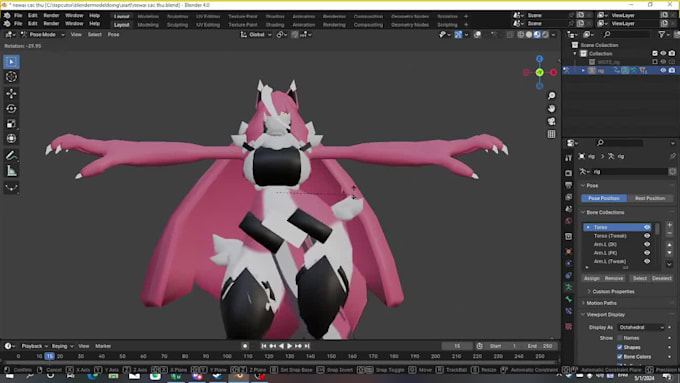Uncheck the Bone Colors checkbox

(620, 357)
